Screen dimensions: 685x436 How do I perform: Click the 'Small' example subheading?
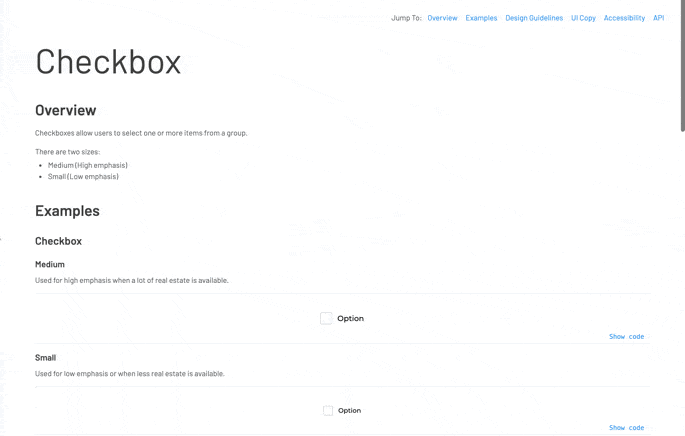(x=45, y=358)
